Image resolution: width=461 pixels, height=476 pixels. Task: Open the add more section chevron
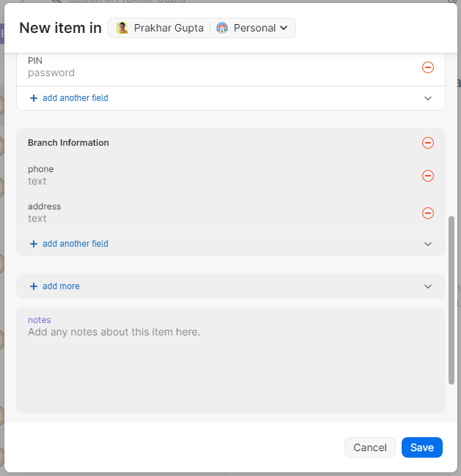(x=428, y=286)
